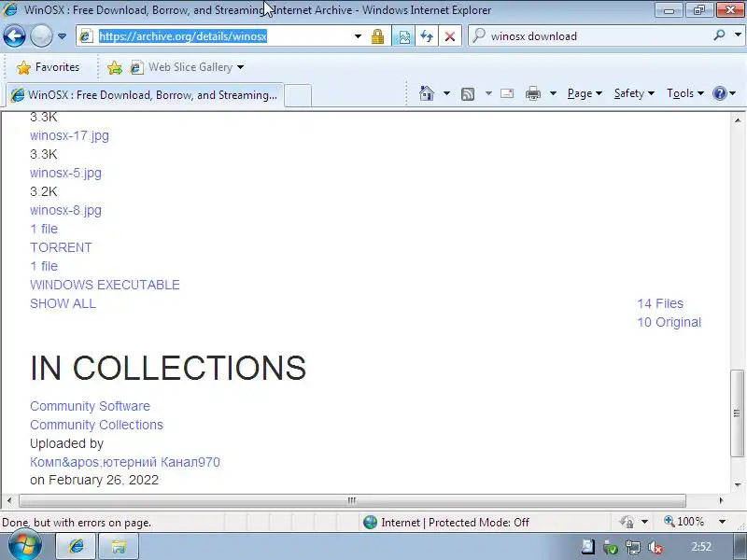Image resolution: width=747 pixels, height=560 pixels.
Task: Click the Internet Protected Mode Off zone
Action: [x=446, y=523]
